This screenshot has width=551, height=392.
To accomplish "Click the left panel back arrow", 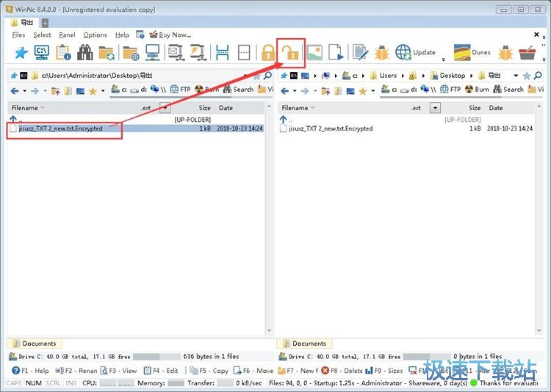I will [x=15, y=91].
